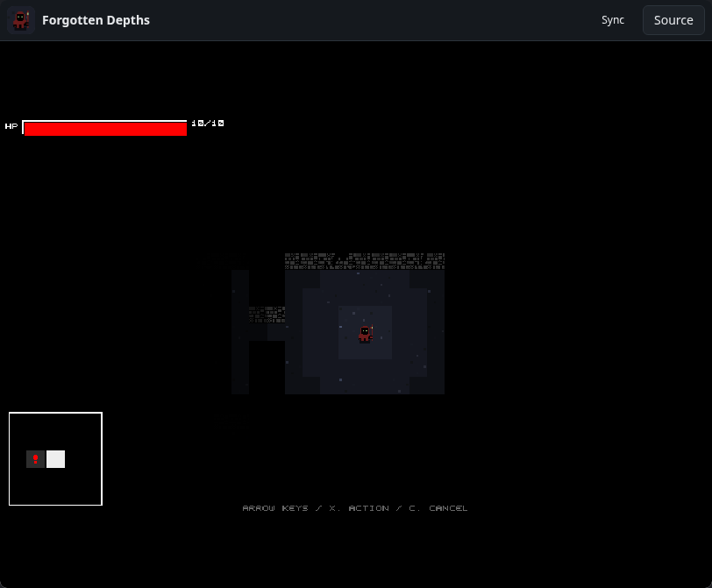Click the Forgotten Depths hooded character logo
This screenshot has height=588, width=712.
tap(21, 20)
